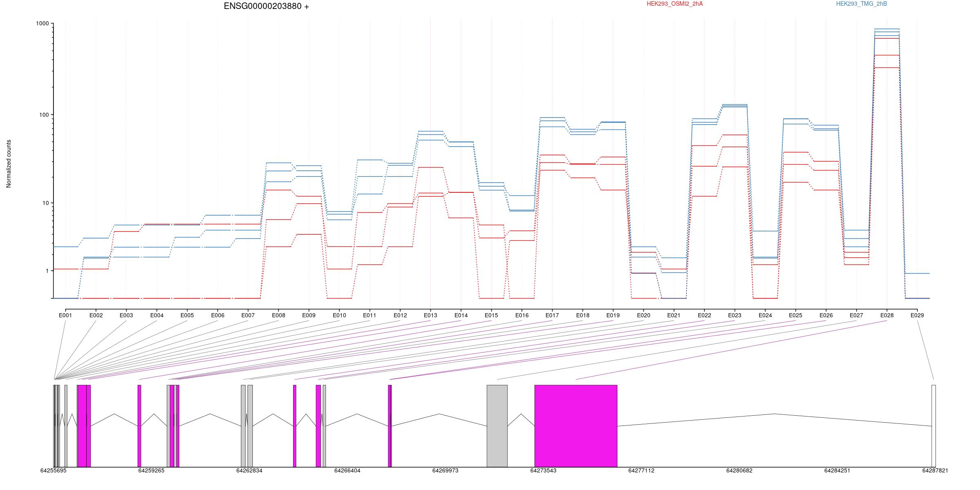Click exon label E001

click(65, 315)
